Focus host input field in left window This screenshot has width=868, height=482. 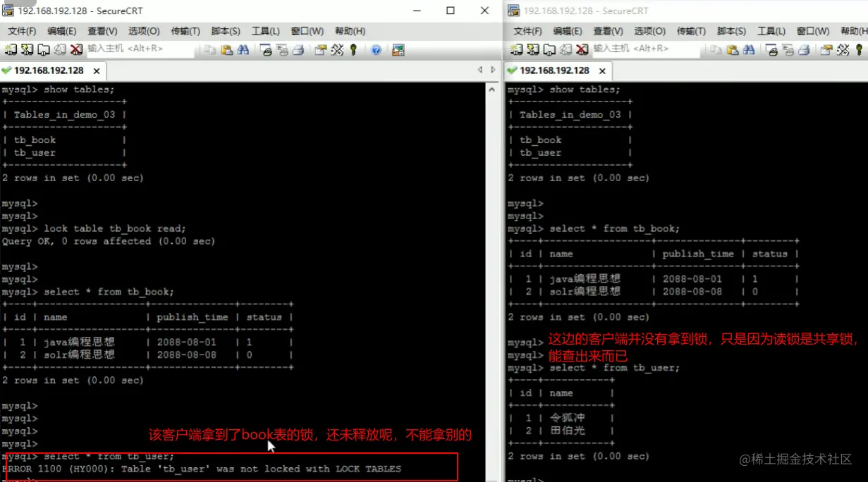pyautogui.click(x=139, y=49)
